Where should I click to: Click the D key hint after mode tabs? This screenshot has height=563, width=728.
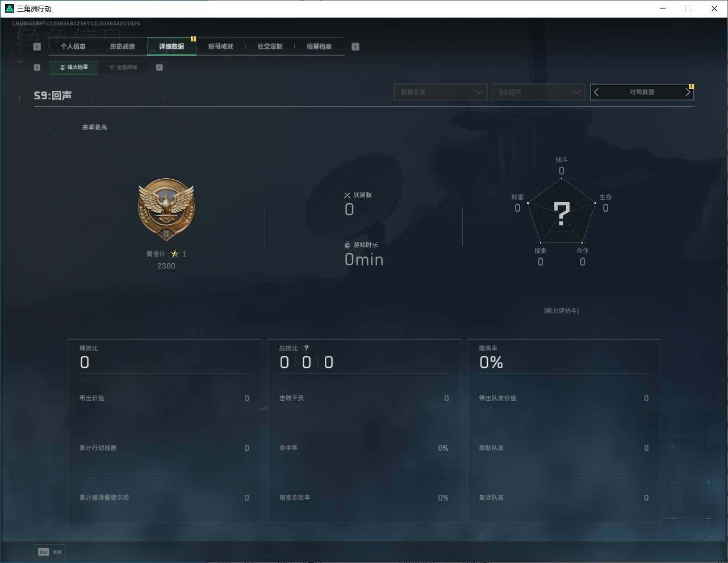160,68
